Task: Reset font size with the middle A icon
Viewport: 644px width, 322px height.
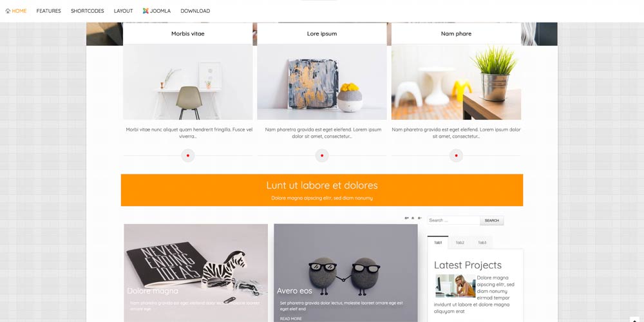Action: [413, 218]
